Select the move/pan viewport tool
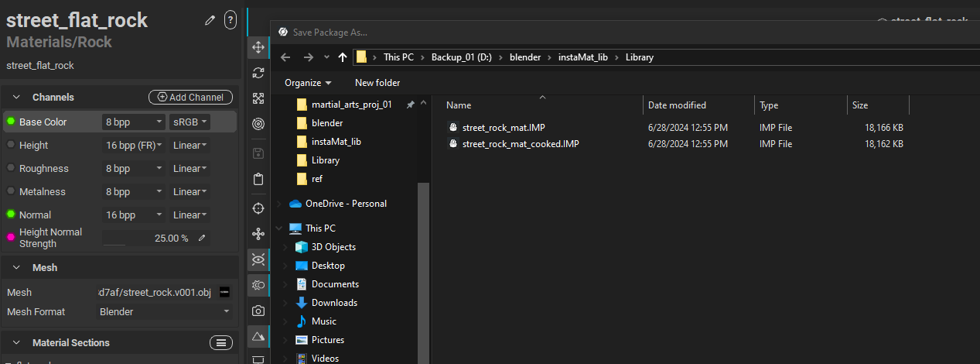Viewport: 980px width, 364px height. pyautogui.click(x=258, y=48)
